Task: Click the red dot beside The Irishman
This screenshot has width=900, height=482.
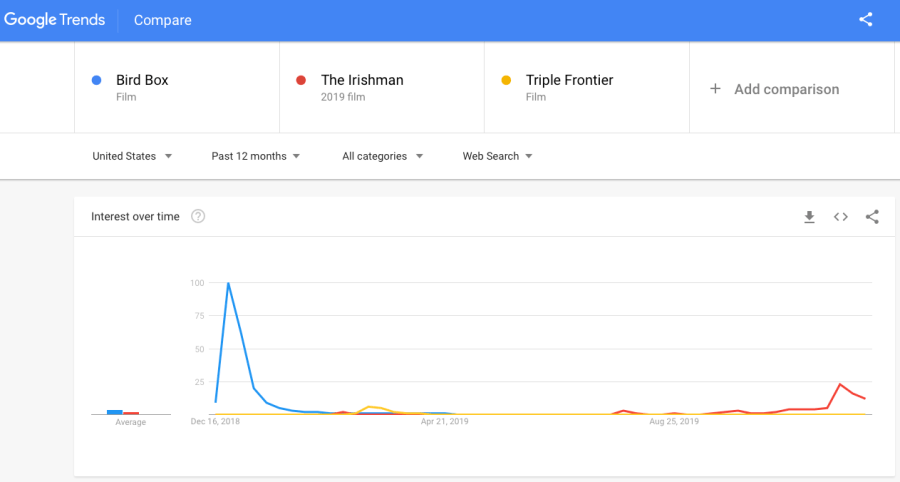Action: point(301,80)
